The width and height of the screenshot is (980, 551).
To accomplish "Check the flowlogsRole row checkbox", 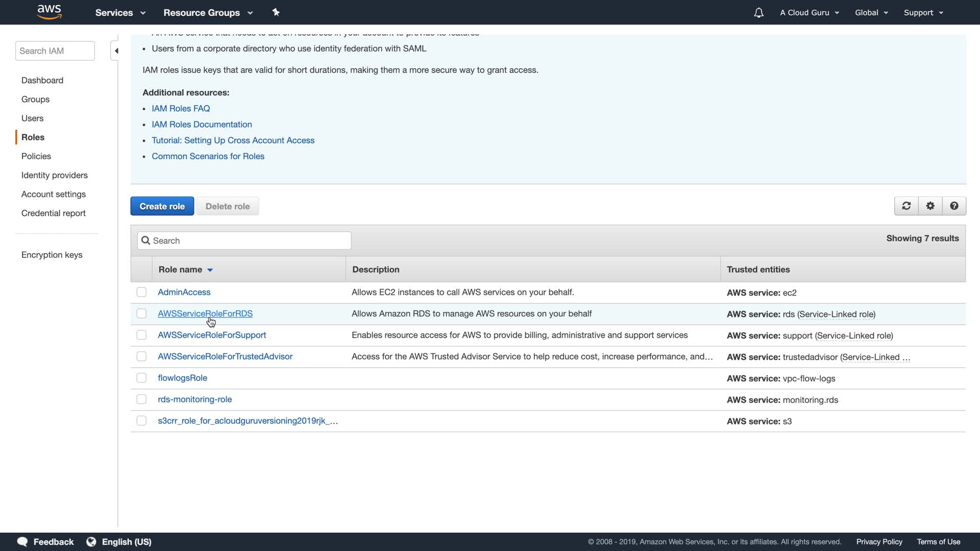I will tap(141, 378).
